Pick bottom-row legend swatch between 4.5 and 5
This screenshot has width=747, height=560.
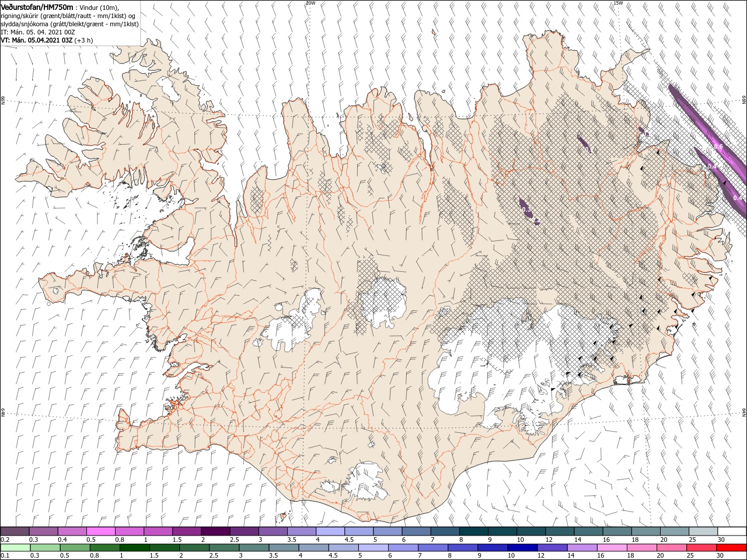pos(343,548)
